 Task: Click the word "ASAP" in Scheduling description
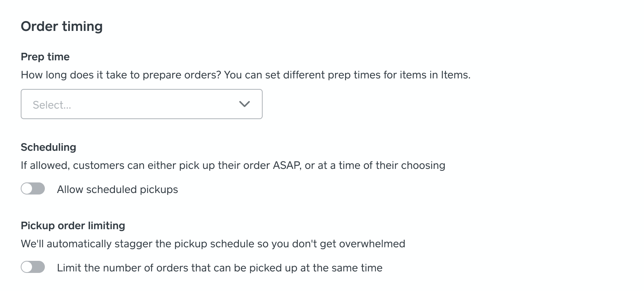tap(286, 165)
